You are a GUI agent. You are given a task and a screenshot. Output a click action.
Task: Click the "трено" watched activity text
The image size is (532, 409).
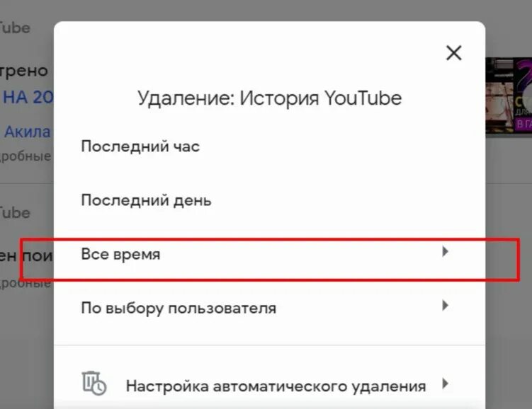[24, 71]
